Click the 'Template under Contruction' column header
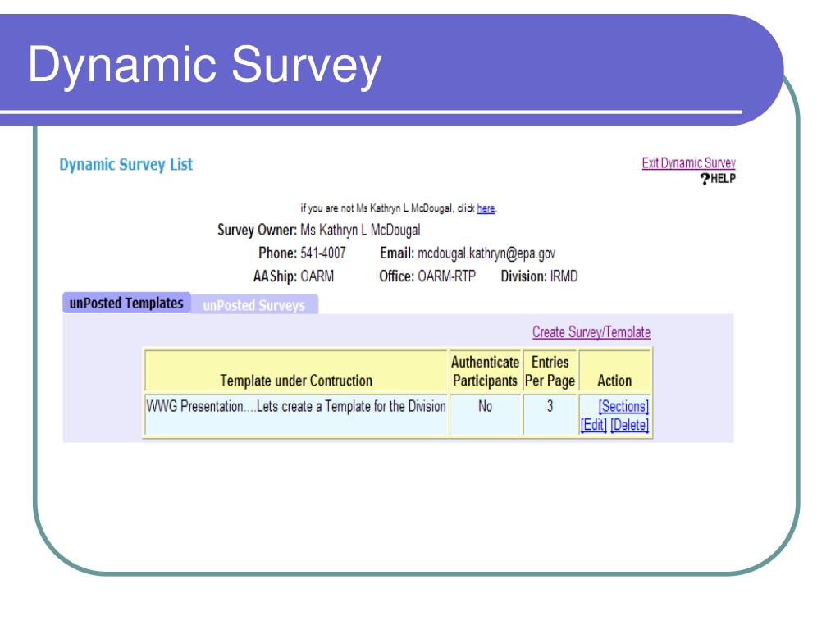The height and width of the screenshot is (630, 840). click(x=296, y=372)
